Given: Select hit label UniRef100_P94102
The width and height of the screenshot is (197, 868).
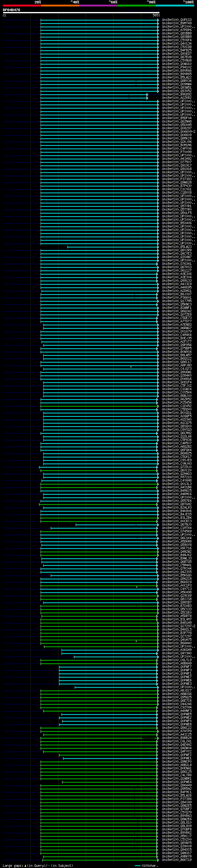Looking at the screenshot, I should tap(177, 67).
